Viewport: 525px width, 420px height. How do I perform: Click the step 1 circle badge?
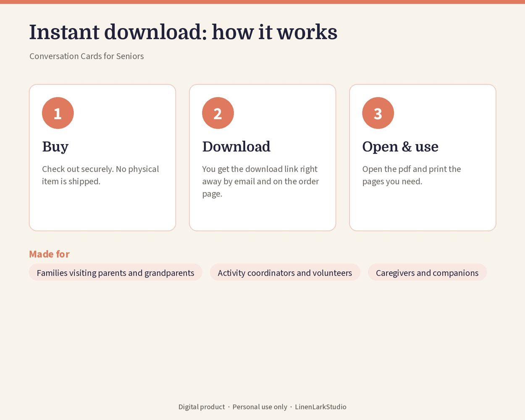coord(58,113)
